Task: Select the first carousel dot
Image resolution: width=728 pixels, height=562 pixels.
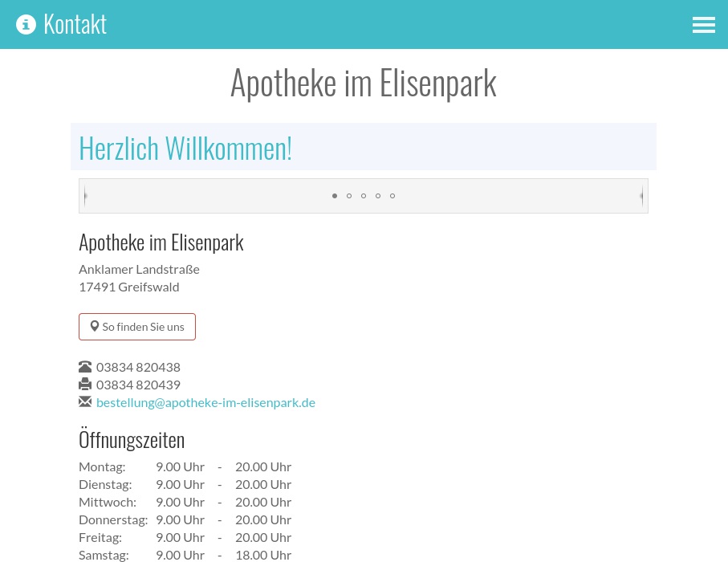Action: click(335, 196)
